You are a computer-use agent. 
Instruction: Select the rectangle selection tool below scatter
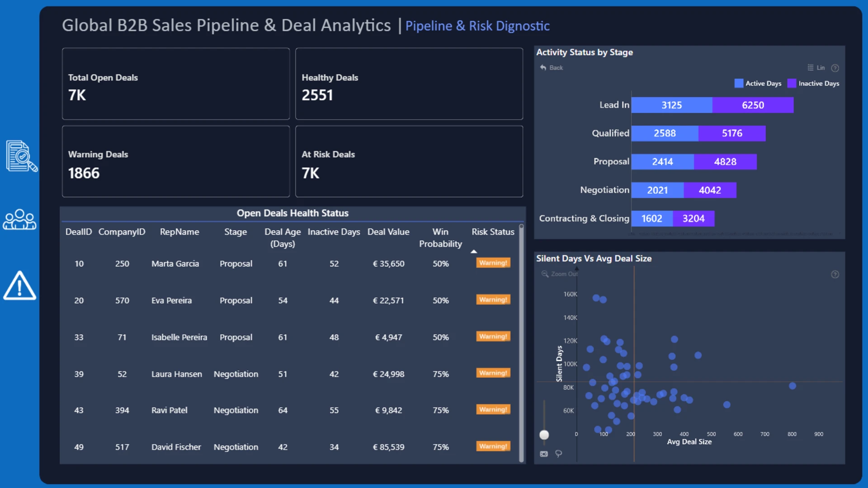[544, 454]
